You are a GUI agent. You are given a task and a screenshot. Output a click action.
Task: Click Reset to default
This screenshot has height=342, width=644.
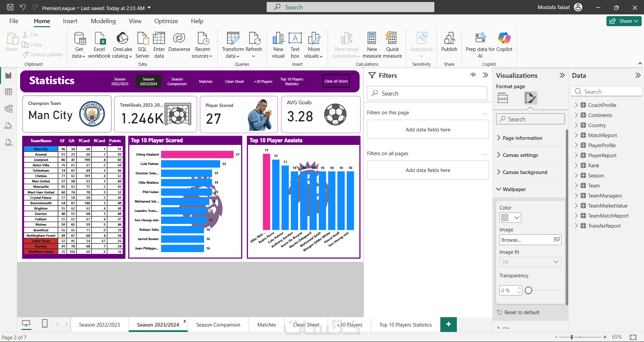[518, 312]
